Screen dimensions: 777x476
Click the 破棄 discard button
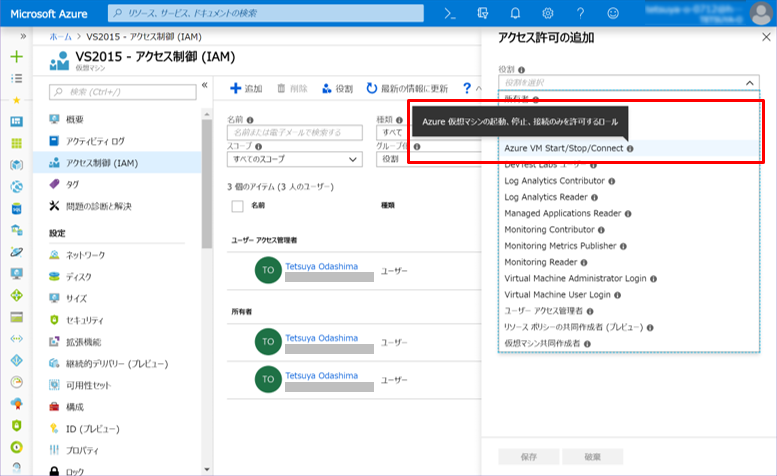tap(592, 457)
